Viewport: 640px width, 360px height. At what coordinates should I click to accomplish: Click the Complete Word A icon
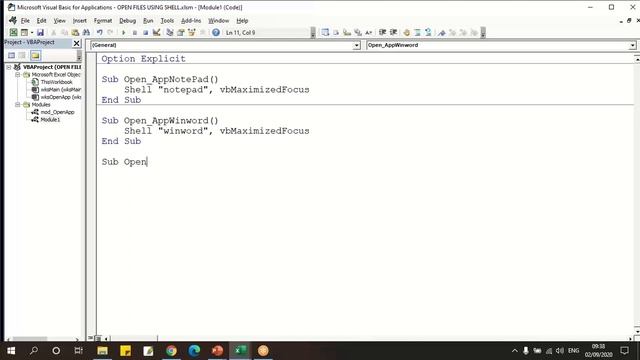point(369,32)
